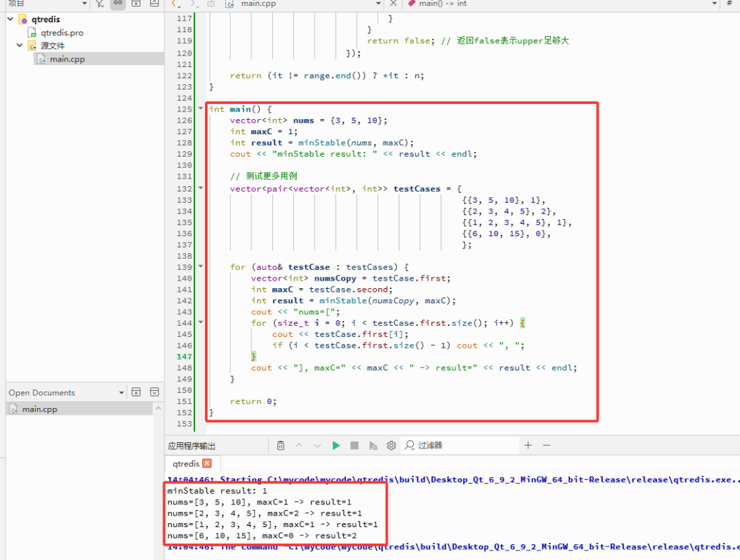Collapse the 源文件 folder node
The width and height of the screenshot is (740, 560).
coord(19,46)
